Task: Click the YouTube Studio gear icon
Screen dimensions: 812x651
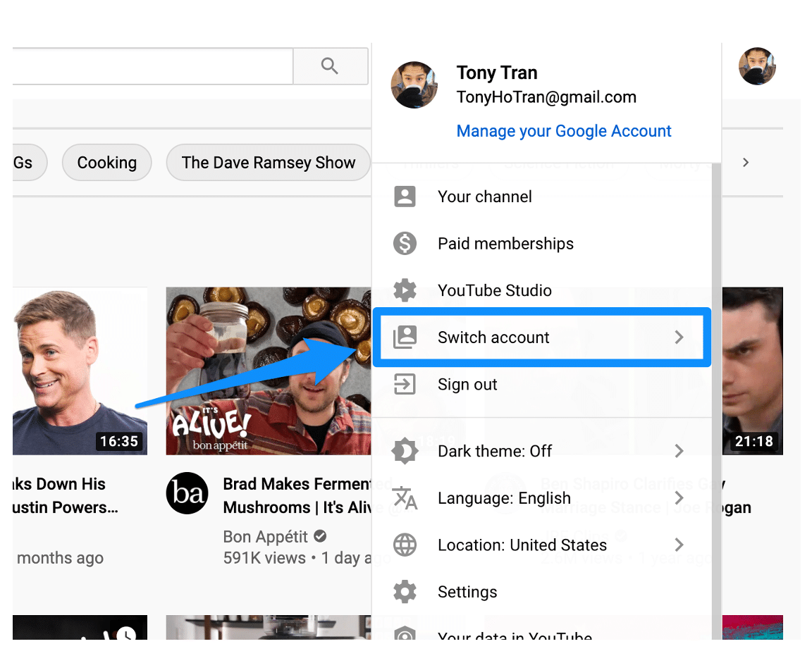Action: point(405,290)
